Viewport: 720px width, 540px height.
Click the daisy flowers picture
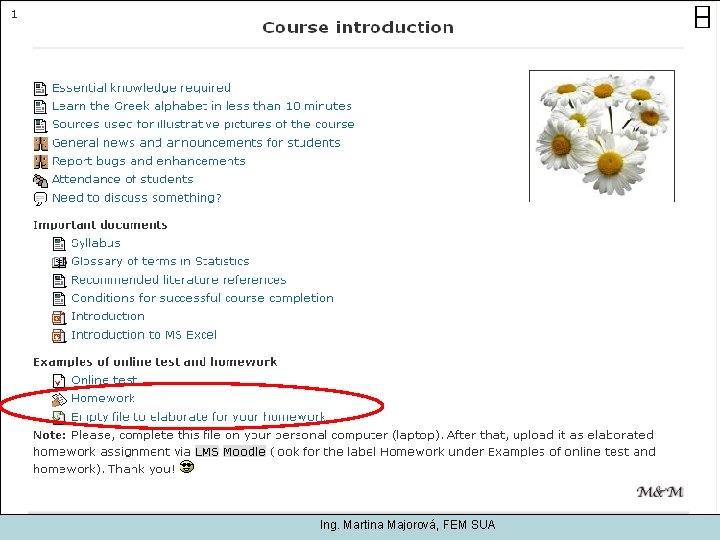click(602, 136)
